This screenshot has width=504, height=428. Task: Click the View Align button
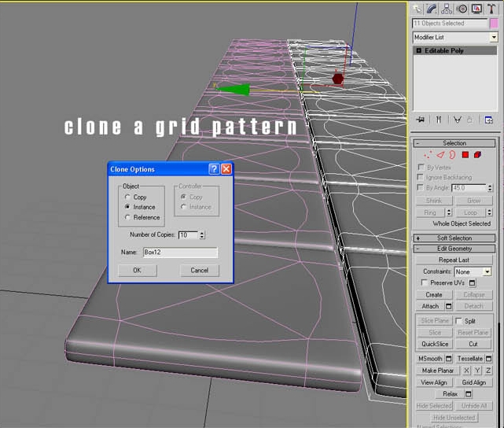434,382
